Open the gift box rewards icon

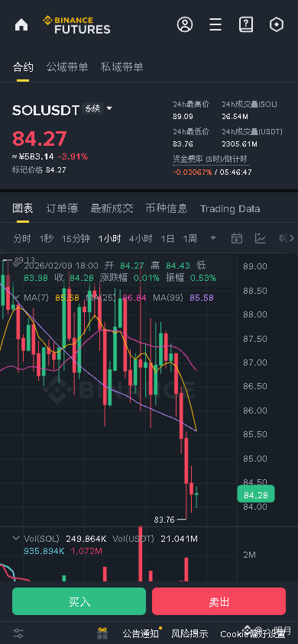tap(102, 633)
